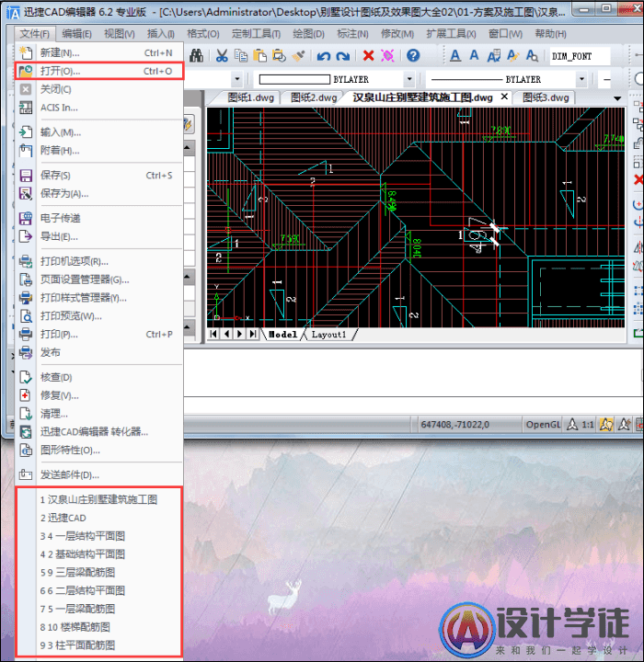Close the 汉泉山庄别墅建筑施工图.dwg tab
The height and width of the screenshot is (662, 644).
tap(504, 97)
